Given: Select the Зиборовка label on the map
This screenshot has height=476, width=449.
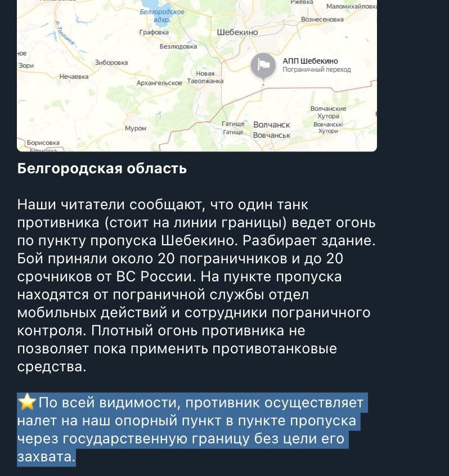Looking at the screenshot, I should (111, 62).
